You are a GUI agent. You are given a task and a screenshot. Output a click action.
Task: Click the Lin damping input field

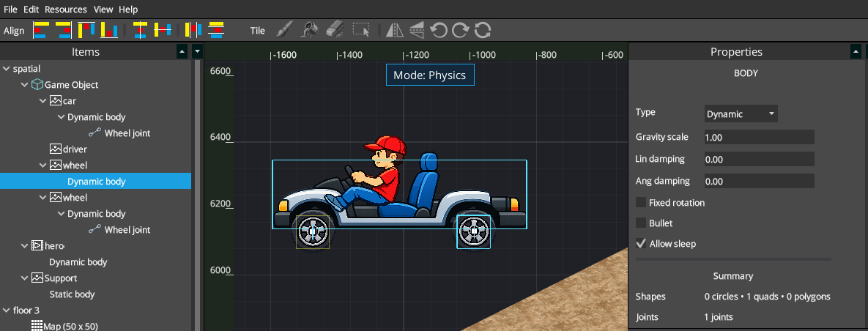(759, 159)
